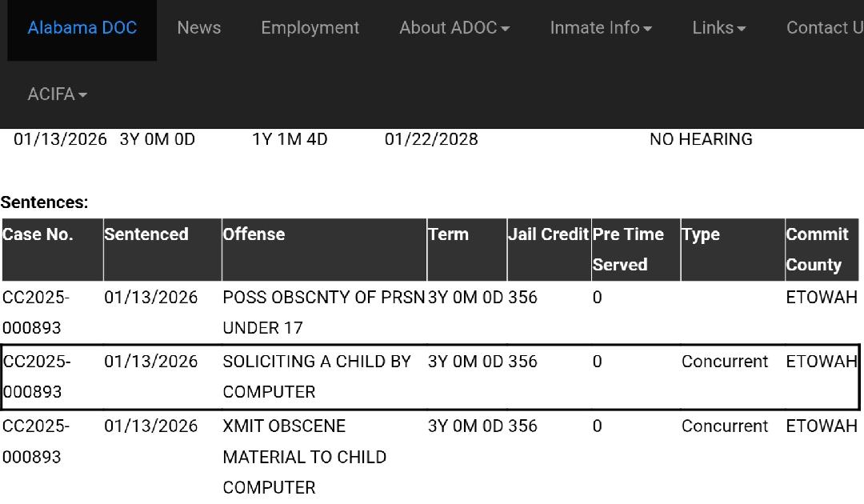The image size is (864, 504).
Task: Click the 01/22/2028 date value
Action: (x=431, y=139)
